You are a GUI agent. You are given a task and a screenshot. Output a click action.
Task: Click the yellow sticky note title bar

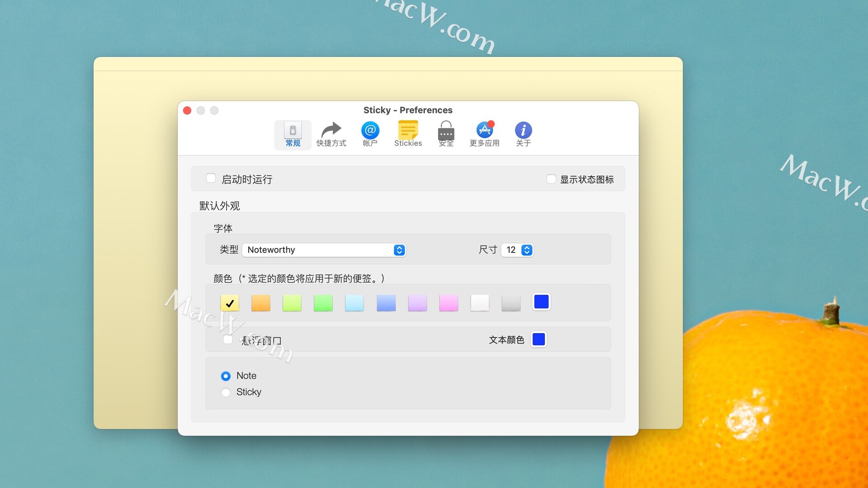388,64
